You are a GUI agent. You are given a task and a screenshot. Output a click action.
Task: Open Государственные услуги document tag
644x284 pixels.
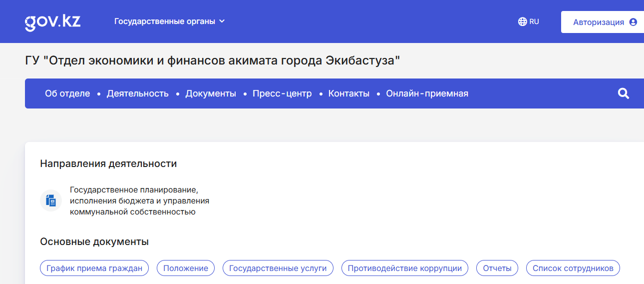[x=278, y=268]
